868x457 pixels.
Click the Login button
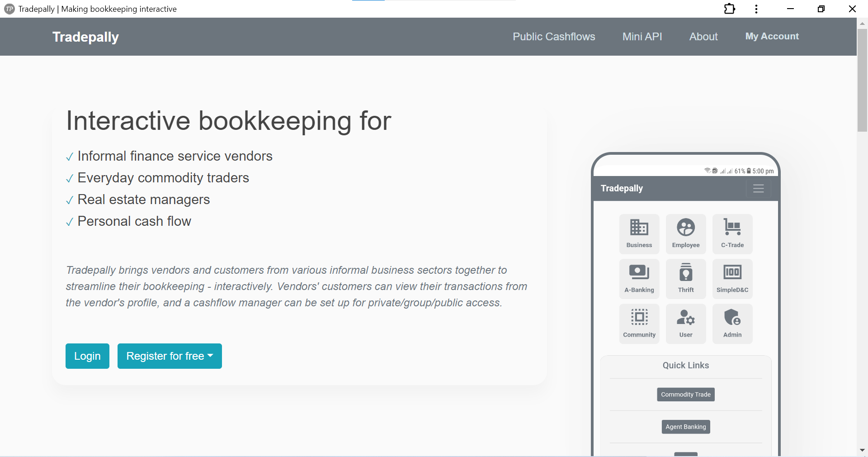tap(87, 356)
